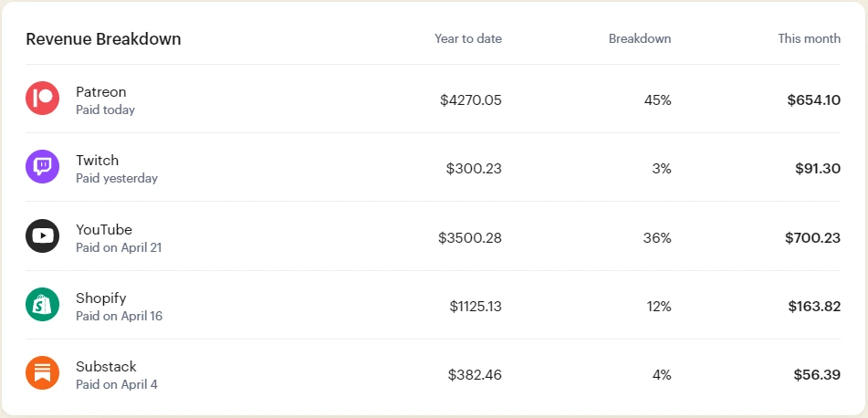Select the Breakdown column header
Screen dimensions: 868x418
click(639, 38)
